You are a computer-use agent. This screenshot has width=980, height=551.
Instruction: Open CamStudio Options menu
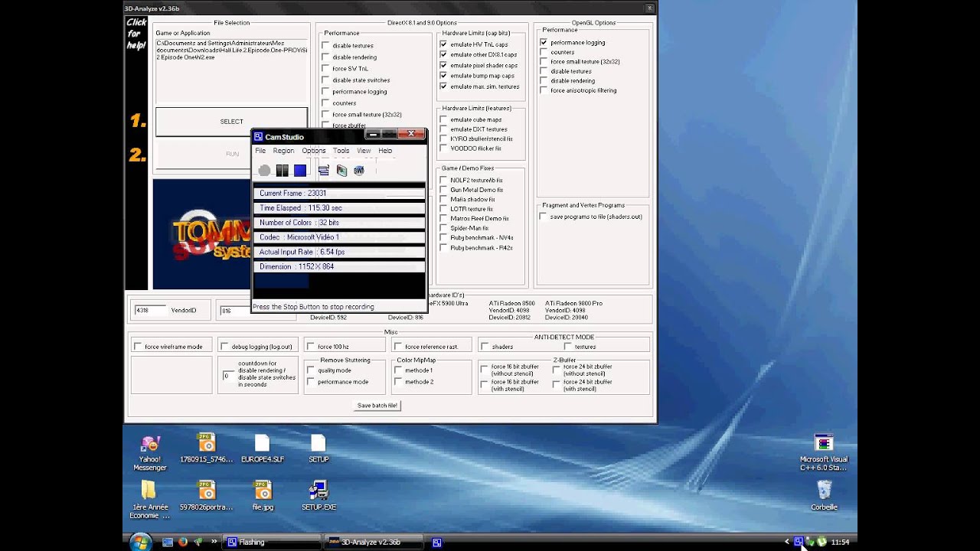(314, 151)
